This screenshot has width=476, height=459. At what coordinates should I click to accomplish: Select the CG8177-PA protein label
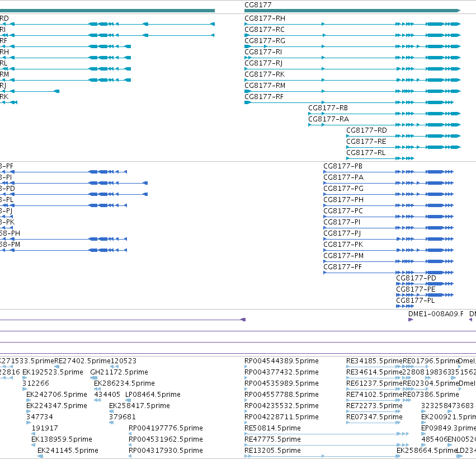click(343, 177)
